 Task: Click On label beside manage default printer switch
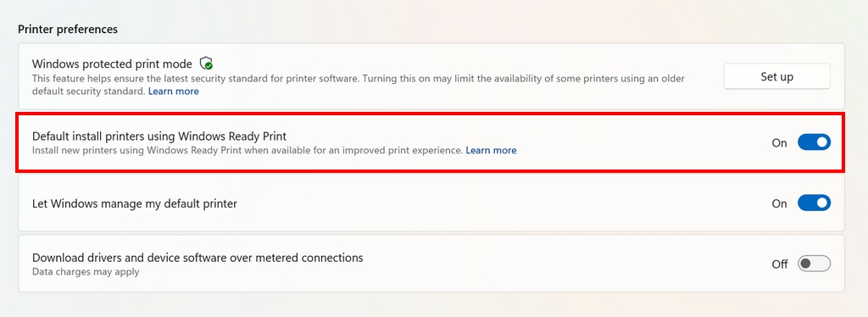pyautogui.click(x=780, y=203)
